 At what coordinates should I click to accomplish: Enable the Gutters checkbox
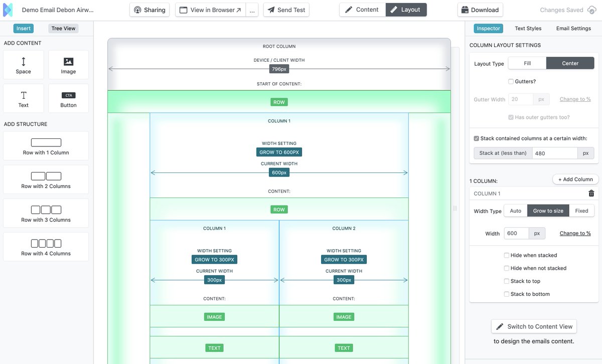(x=511, y=81)
